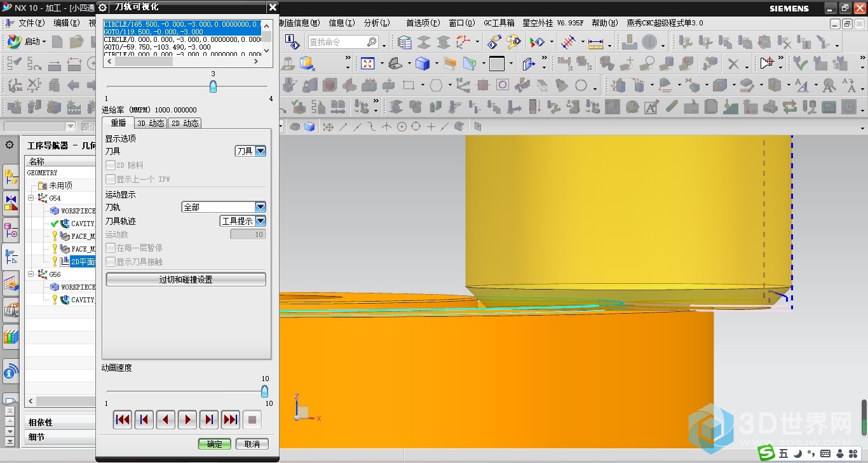Open the 启动 dropdown arrow
The width and height of the screenshot is (868, 463).
pyautogui.click(x=44, y=43)
